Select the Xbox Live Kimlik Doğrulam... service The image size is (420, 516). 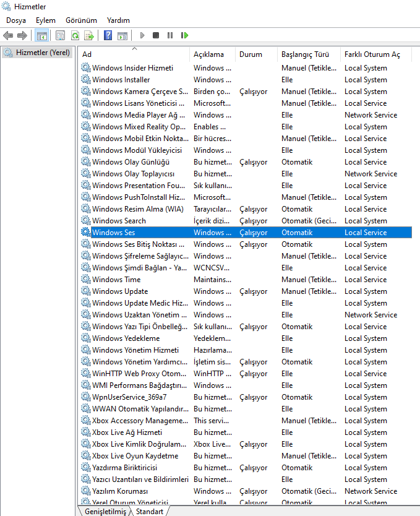139,444
